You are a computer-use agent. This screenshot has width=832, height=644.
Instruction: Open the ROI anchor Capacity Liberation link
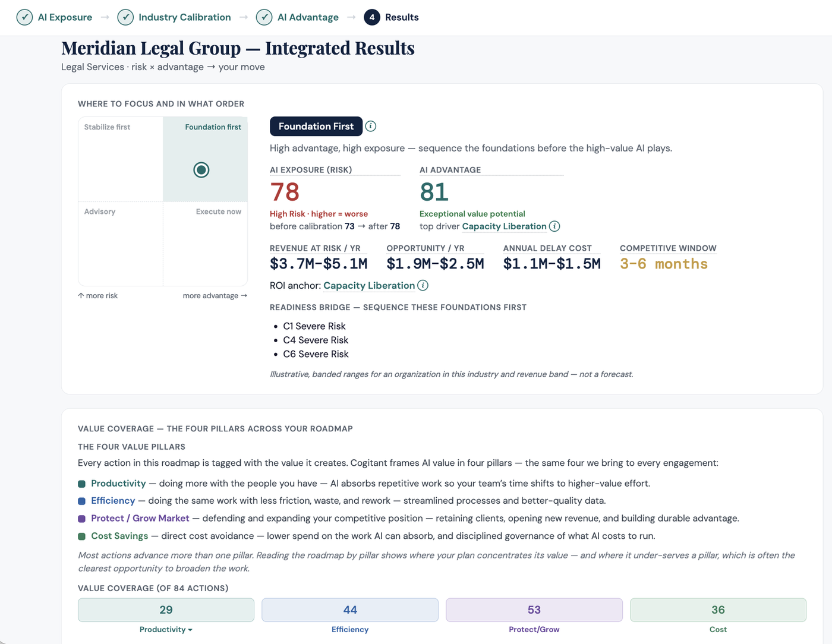tap(369, 286)
